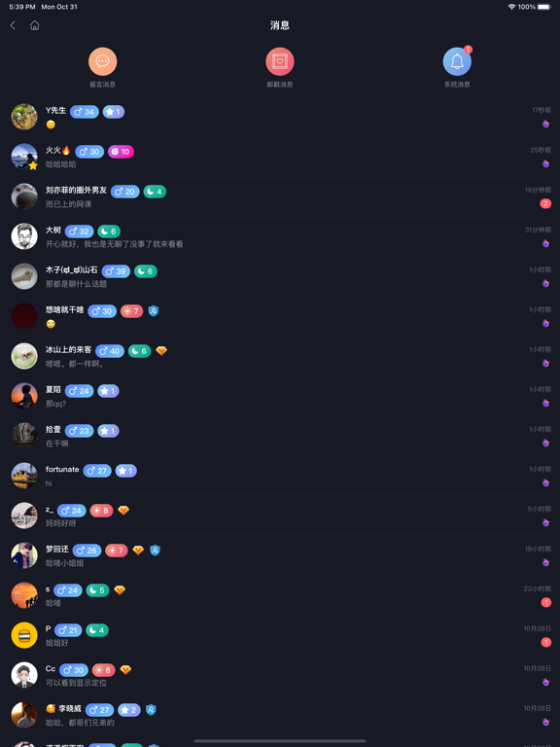
Task: Open the Cc conversation about 显示定位
Action: 280,676
